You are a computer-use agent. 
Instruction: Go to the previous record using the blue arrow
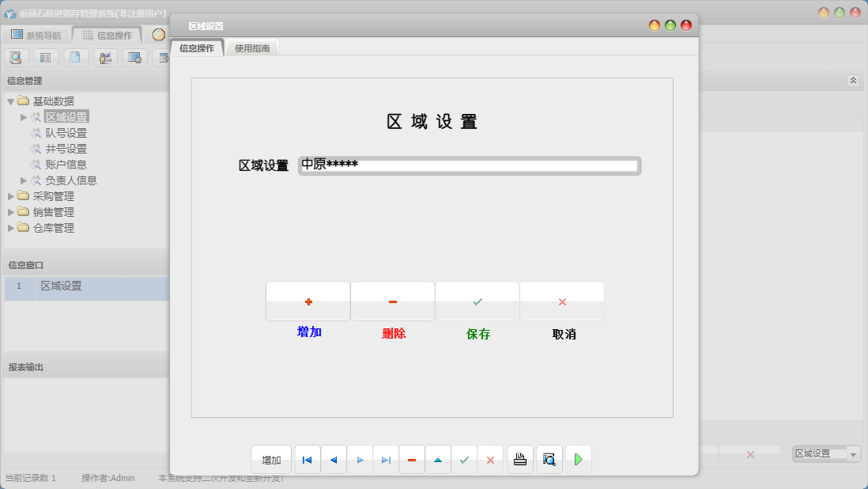tap(333, 459)
